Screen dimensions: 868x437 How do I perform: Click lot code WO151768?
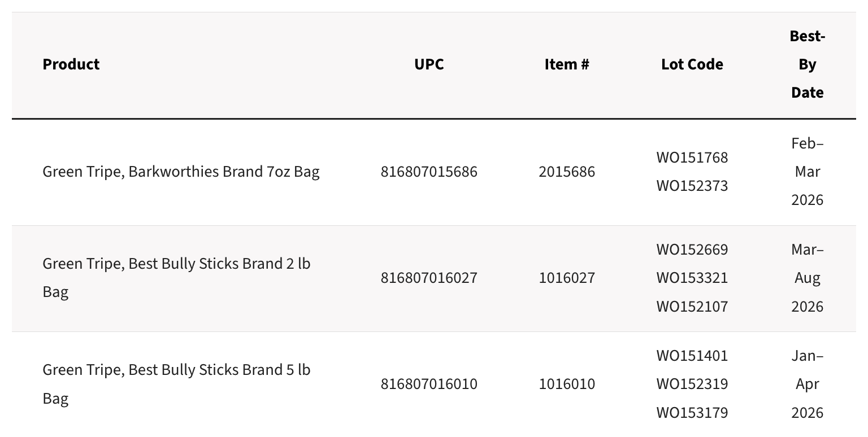click(692, 158)
